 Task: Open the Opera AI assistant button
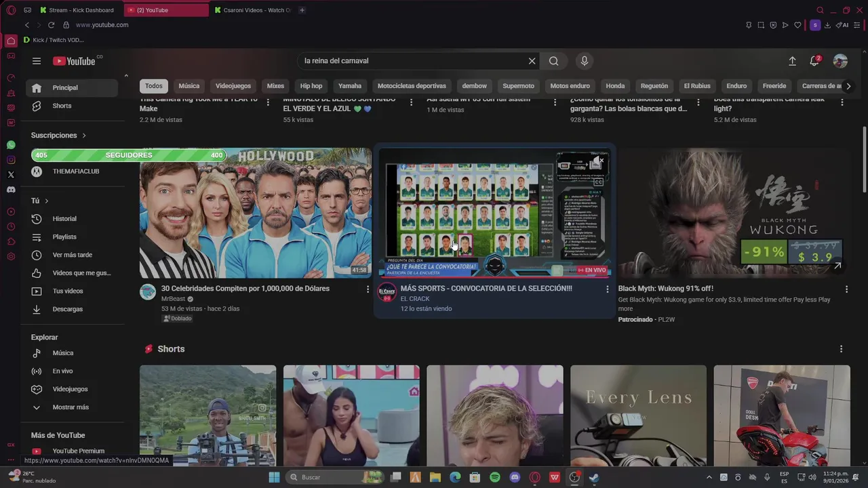(842, 25)
